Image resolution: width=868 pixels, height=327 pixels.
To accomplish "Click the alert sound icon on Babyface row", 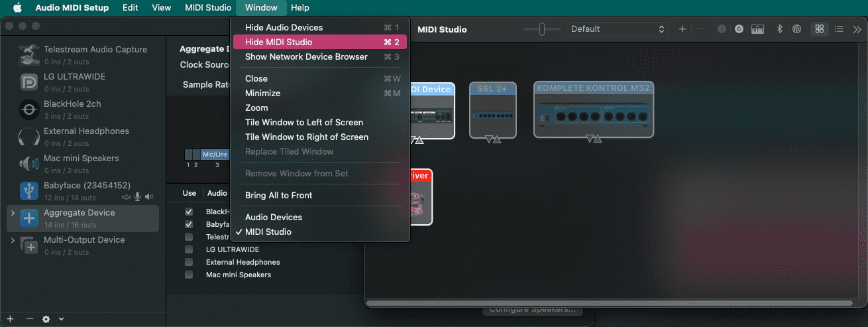I will coord(127,197).
